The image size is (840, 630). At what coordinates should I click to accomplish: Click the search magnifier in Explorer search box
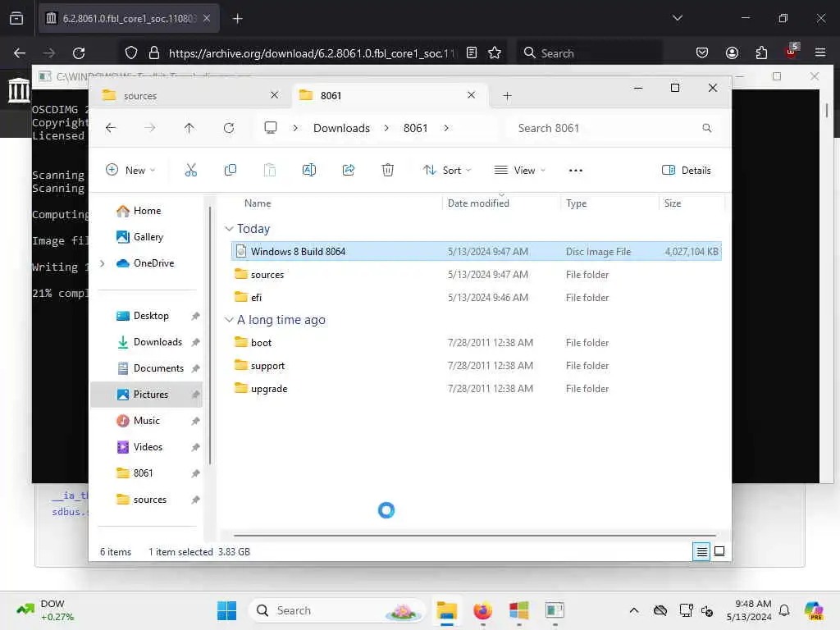pos(706,128)
